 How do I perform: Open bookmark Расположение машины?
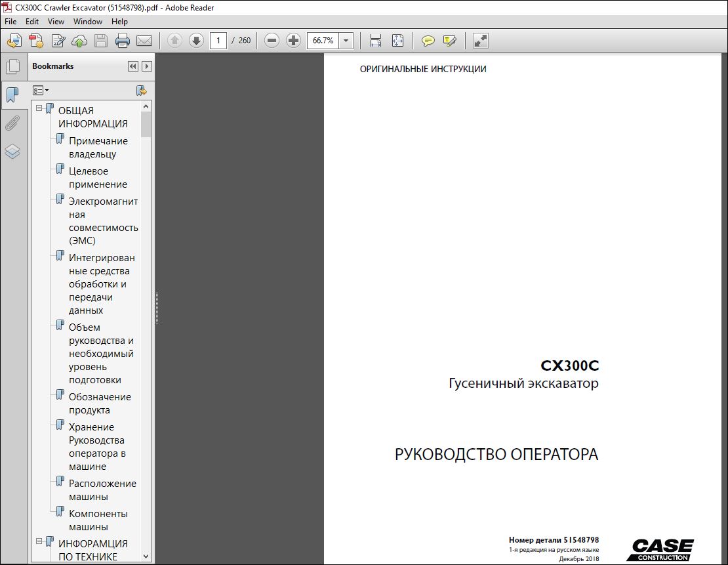102,490
